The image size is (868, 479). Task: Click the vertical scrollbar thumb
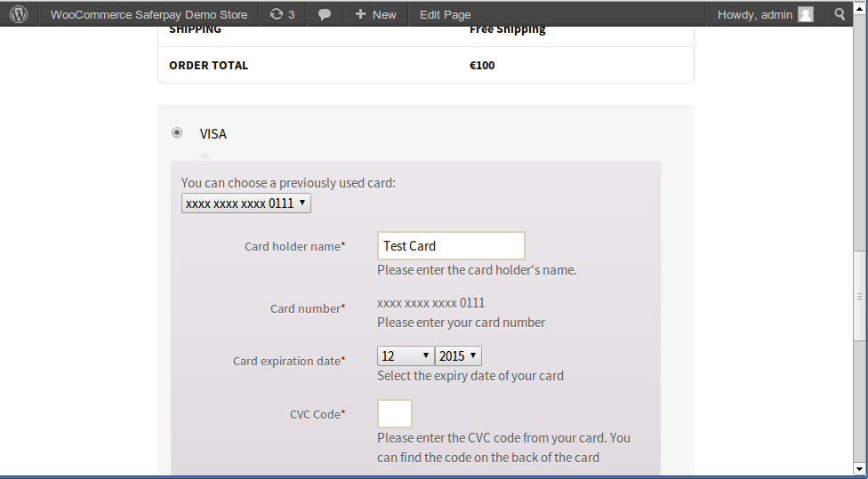coord(859,296)
